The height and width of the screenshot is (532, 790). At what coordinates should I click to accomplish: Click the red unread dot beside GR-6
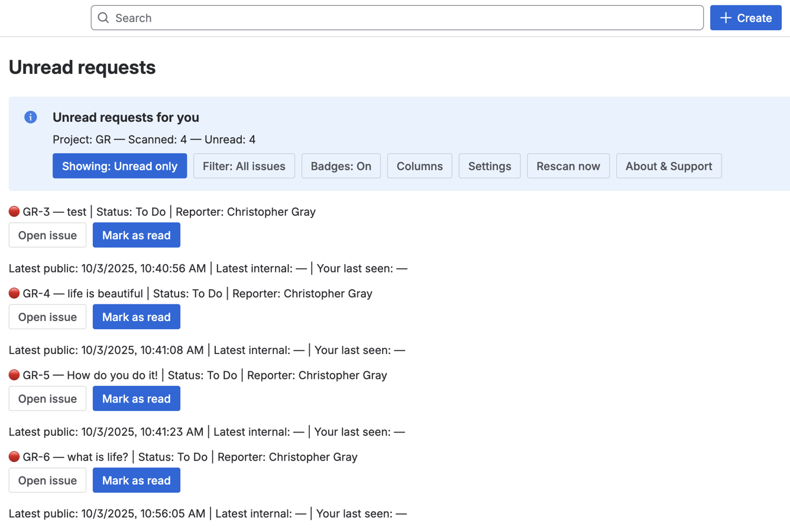click(14, 456)
